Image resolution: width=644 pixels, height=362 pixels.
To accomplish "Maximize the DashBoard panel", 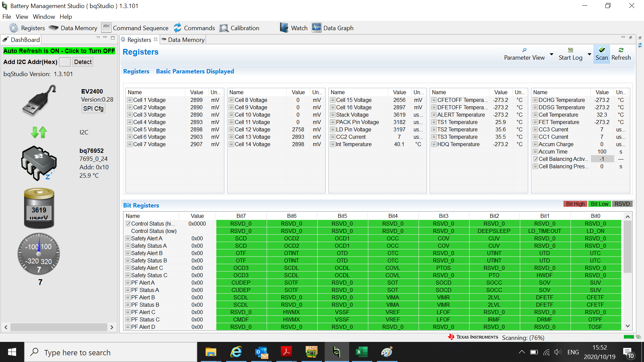I will 113,38.
